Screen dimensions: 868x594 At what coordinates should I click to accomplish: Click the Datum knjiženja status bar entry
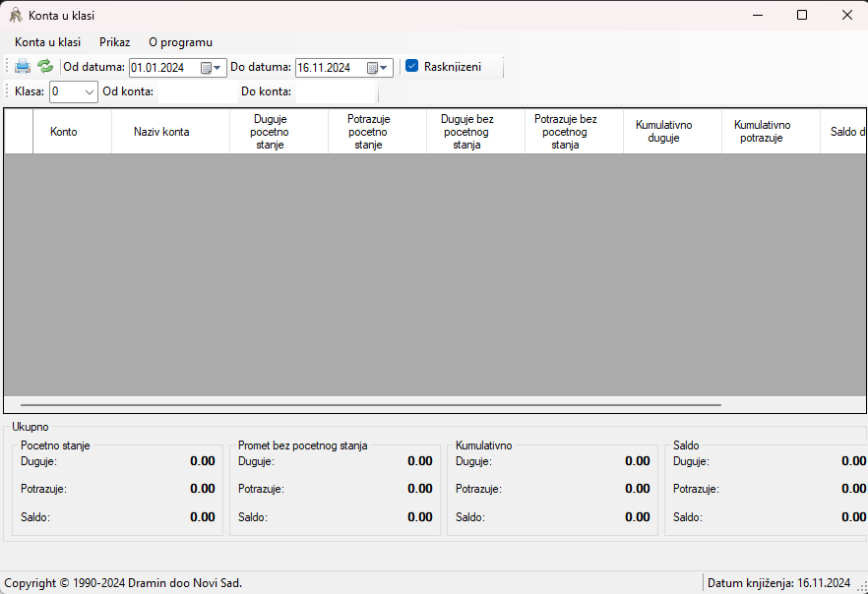(778, 583)
